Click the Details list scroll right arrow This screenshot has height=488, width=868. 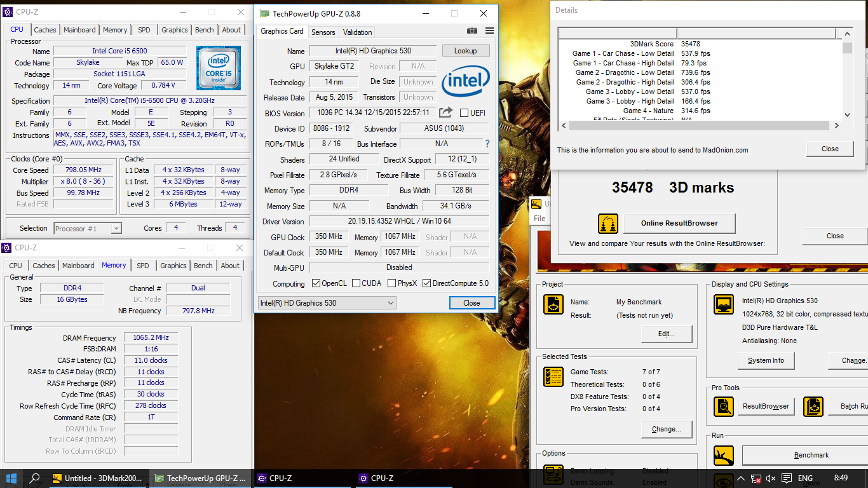[x=836, y=126]
